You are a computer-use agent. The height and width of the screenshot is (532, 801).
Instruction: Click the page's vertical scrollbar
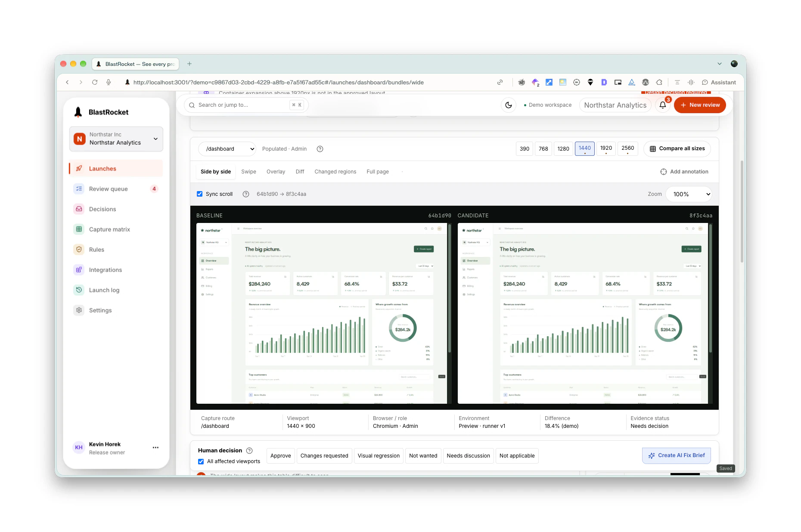click(742, 211)
